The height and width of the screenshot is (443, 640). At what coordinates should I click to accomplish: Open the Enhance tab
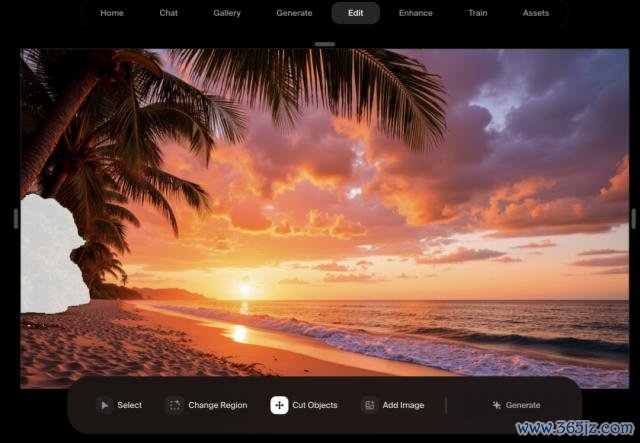pyautogui.click(x=416, y=13)
